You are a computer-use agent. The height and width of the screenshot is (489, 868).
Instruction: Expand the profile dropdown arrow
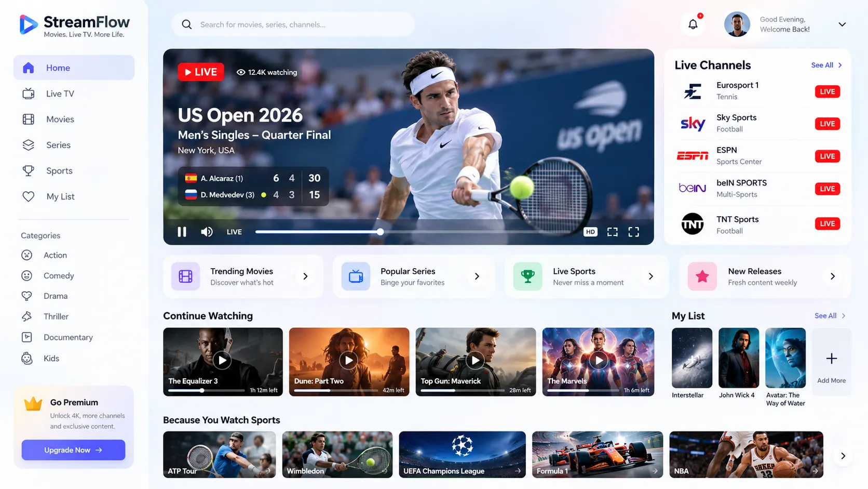(842, 24)
